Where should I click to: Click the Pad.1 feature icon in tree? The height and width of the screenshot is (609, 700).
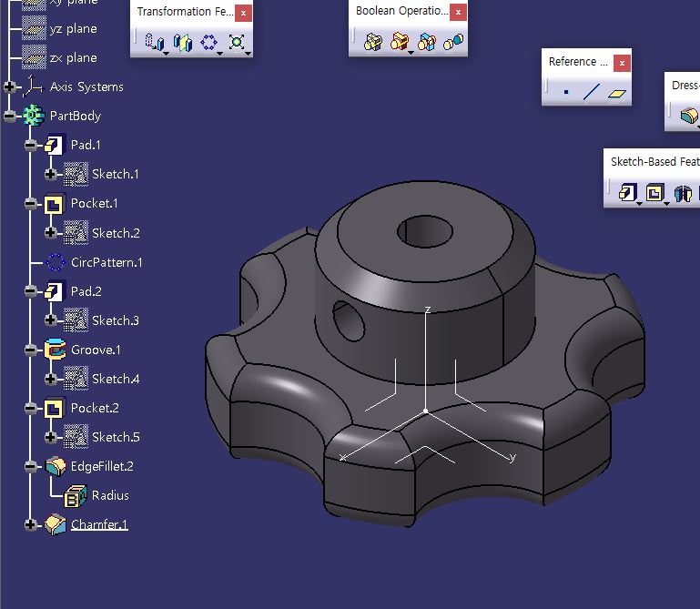coord(55,145)
